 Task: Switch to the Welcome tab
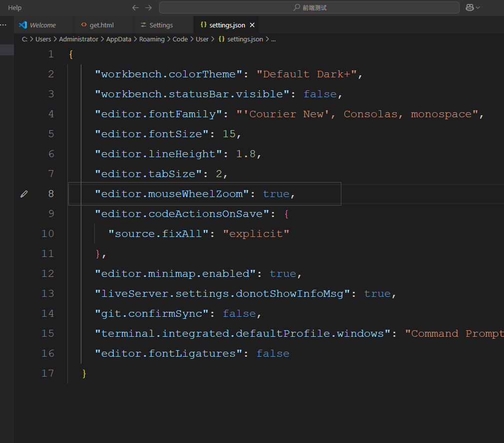coord(43,25)
